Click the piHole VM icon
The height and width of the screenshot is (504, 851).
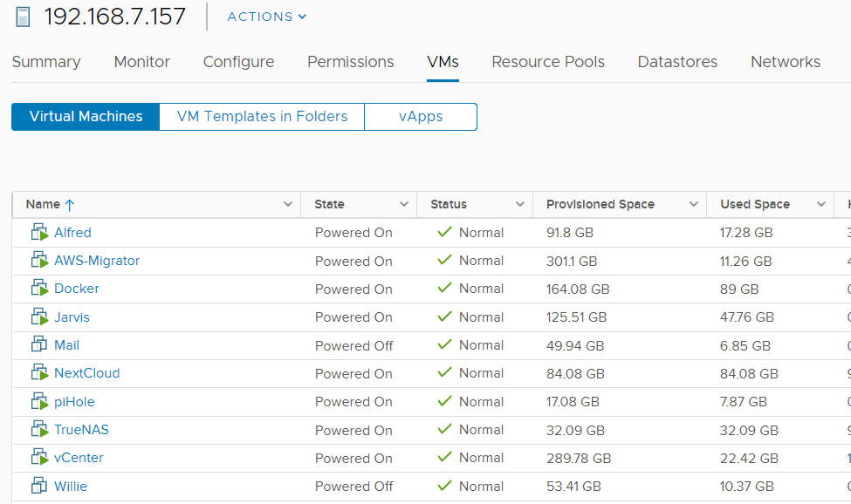click(39, 402)
